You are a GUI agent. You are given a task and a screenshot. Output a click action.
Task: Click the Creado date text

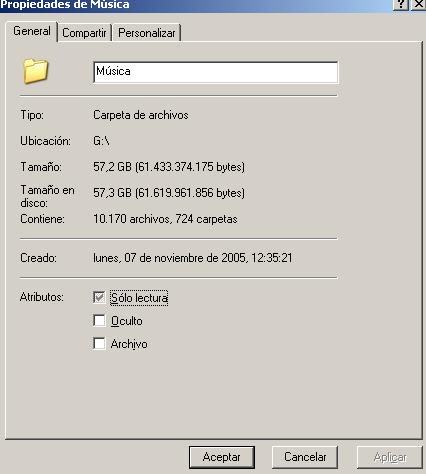(x=193, y=258)
